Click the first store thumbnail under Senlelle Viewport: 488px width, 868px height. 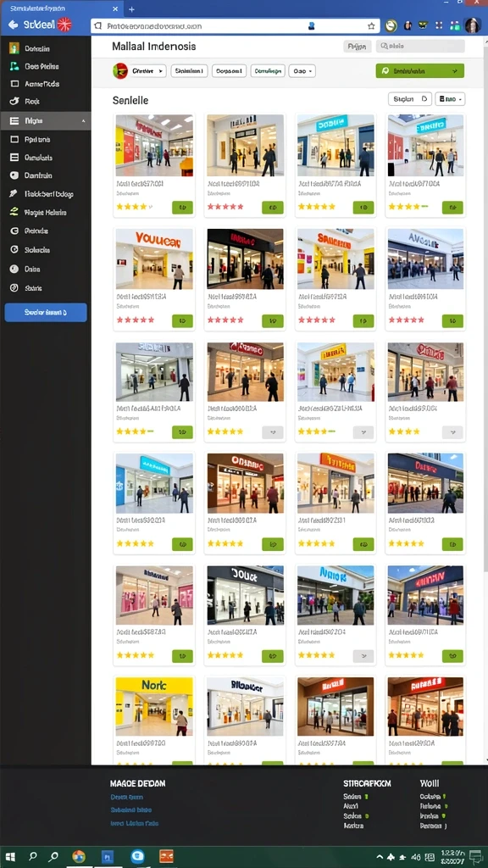[x=154, y=145]
